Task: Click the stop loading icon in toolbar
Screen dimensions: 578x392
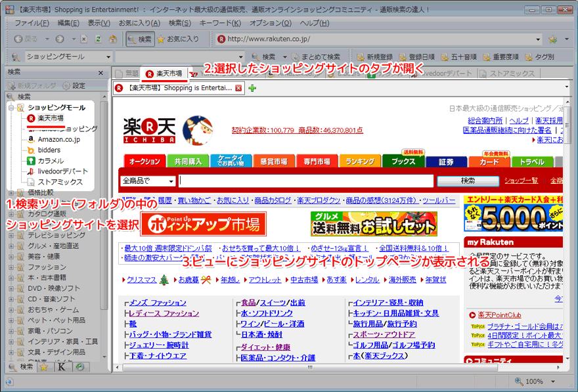Action: coord(84,39)
